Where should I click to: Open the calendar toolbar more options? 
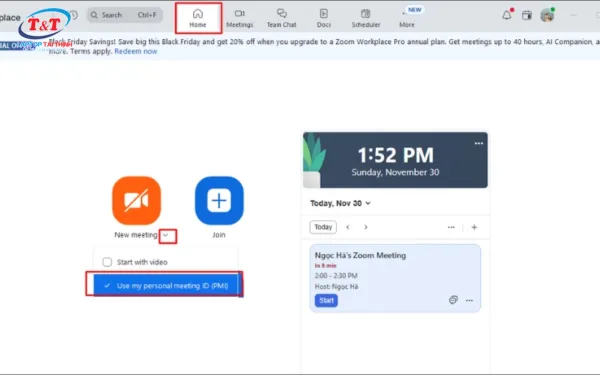(451, 227)
